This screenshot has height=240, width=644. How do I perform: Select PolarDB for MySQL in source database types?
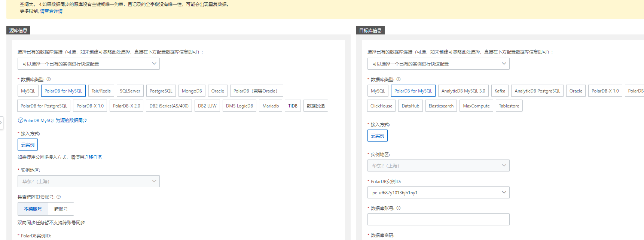[x=63, y=91]
